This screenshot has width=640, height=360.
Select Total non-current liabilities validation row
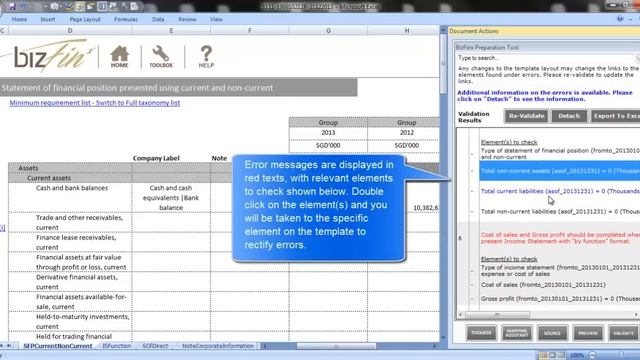pos(560,211)
